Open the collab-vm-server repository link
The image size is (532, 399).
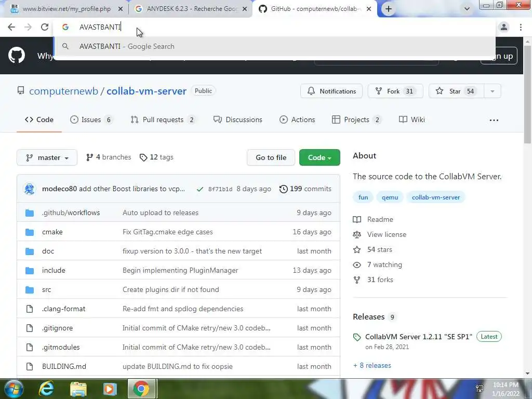click(147, 91)
